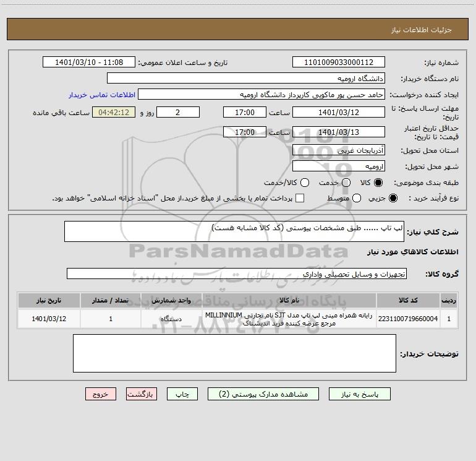Click the ردیف column header
This screenshot has width=476, height=461.
[449, 301]
